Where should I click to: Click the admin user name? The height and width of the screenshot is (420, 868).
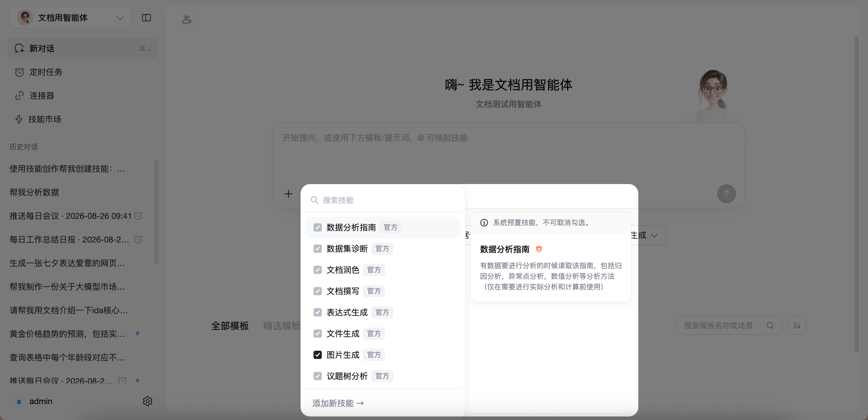click(x=41, y=401)
